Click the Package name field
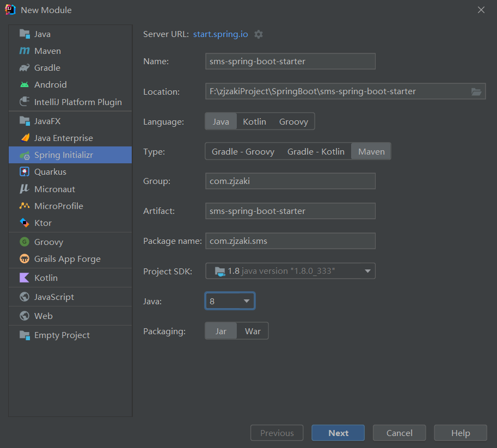The height and width of the screenshot is (448, 497). (x=290, y=241)
